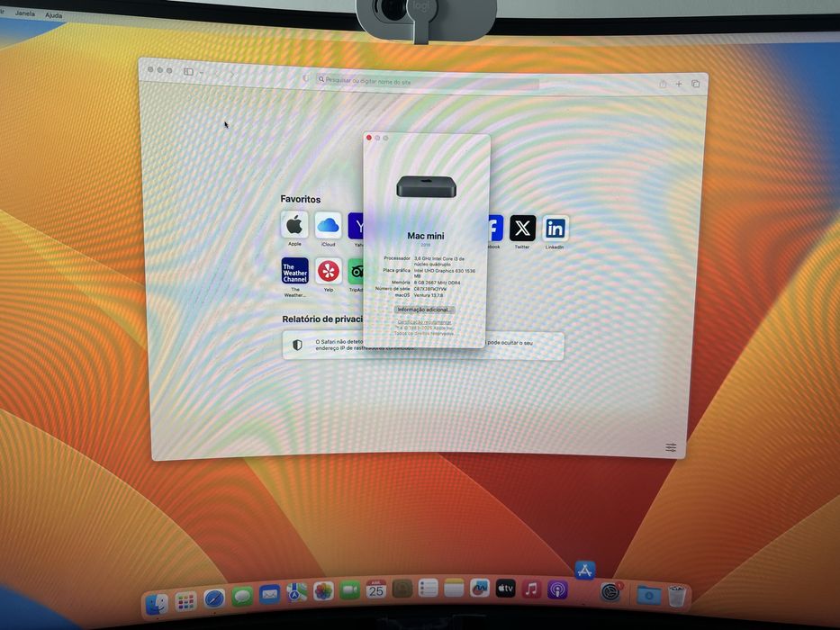
Task: Open Launchpad in the Dock
Action: (185, 601)
